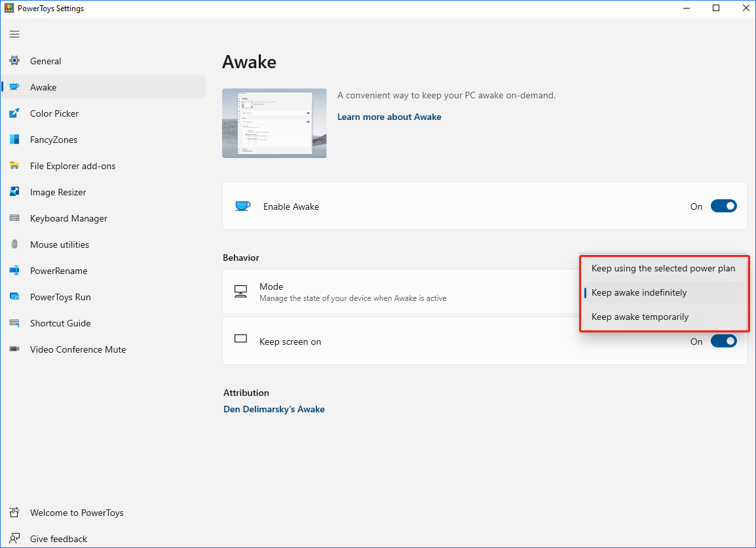756x548 pixels.
Task: Go to PowerRename settings
Action: click(x=104, y=271)
